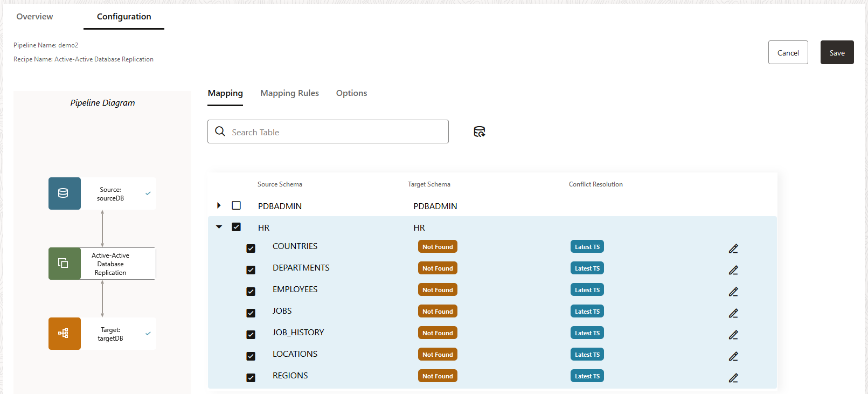Viewport: 868px width, 394px height.
Task: Click Latest TS badge for JOB_HISTORY
Action: [x=587, y=333]
